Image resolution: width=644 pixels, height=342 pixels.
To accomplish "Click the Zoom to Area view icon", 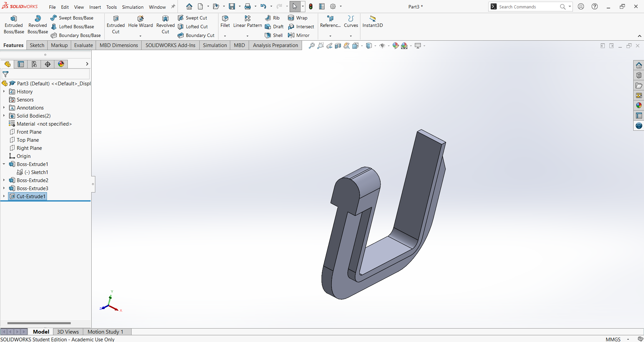I will [320, 46].
